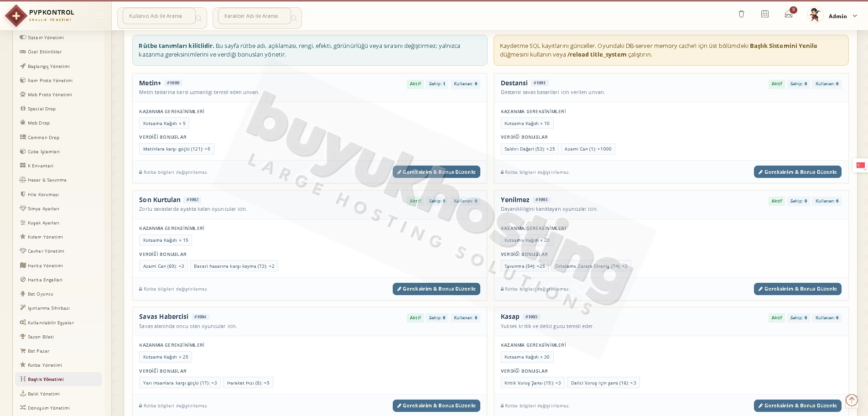
Task: Edit requirements and bonuses for Yenilmez
Action: coord(797,289)
